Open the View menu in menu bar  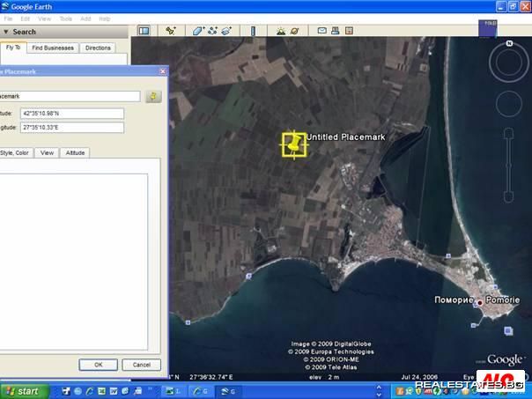coord(44,18)
